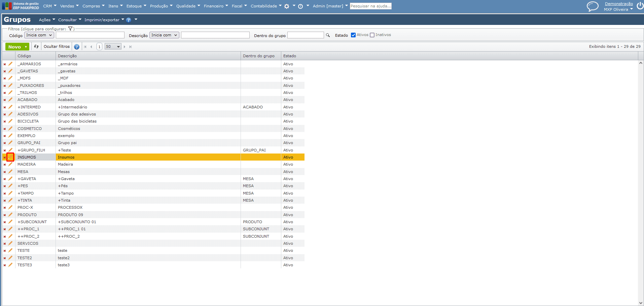Screen dimensions: 644x306
Task: Expand the MXP Oliveira company dropdown
Action: tap(618, 9)
